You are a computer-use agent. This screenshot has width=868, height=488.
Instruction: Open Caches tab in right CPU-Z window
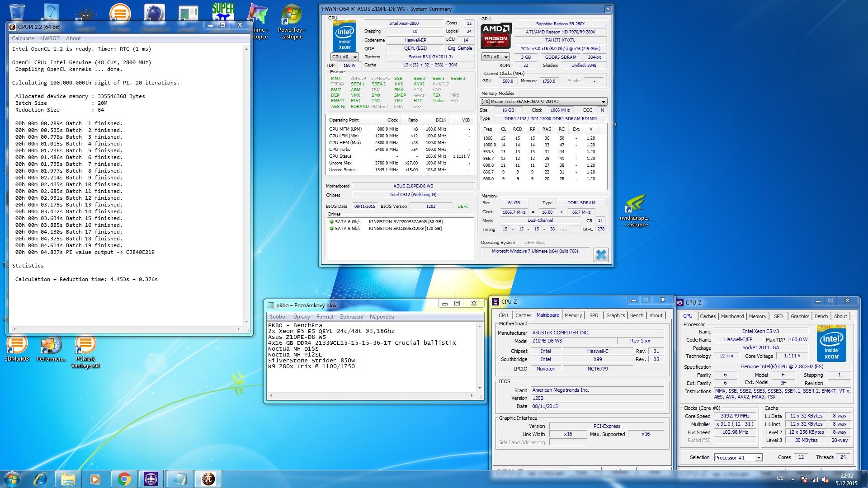[708, 316]
